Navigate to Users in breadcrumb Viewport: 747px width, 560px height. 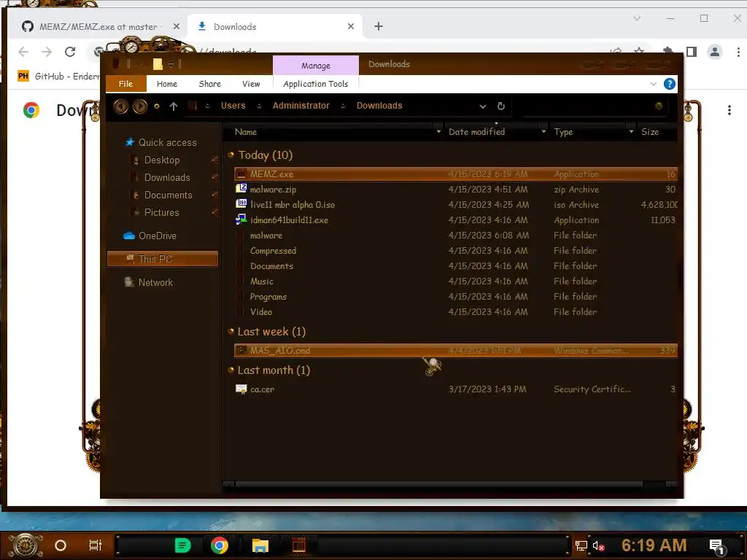click(x=233, y=106)
